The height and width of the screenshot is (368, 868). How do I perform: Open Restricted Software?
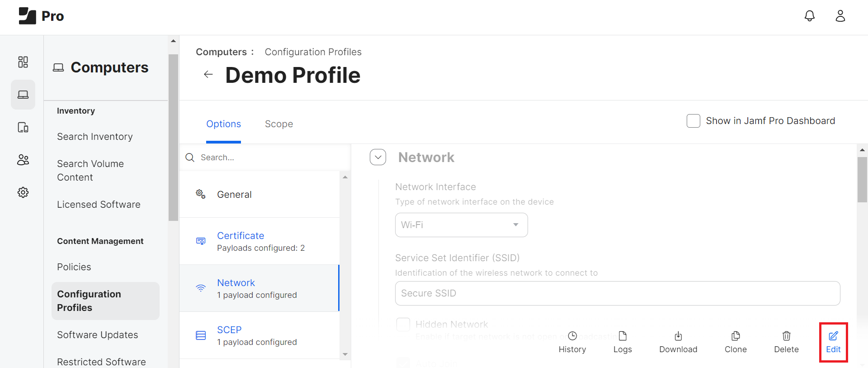pos(101,362)
